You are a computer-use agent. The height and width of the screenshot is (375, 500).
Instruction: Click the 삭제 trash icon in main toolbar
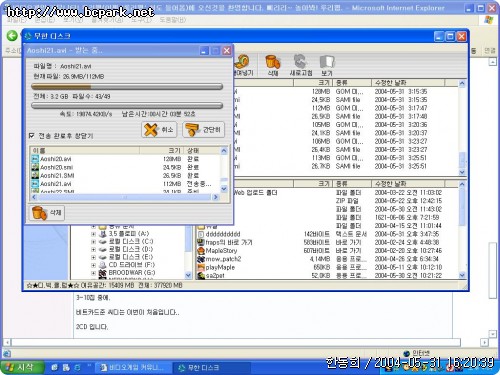pos(273,65)
